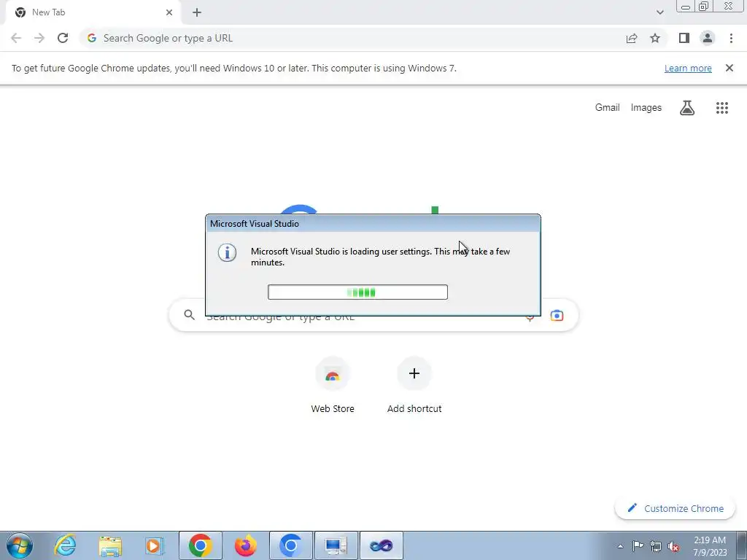Viewport: 747px width, 560px height.
Task: Open Google Images link
Action: [646, 108]
